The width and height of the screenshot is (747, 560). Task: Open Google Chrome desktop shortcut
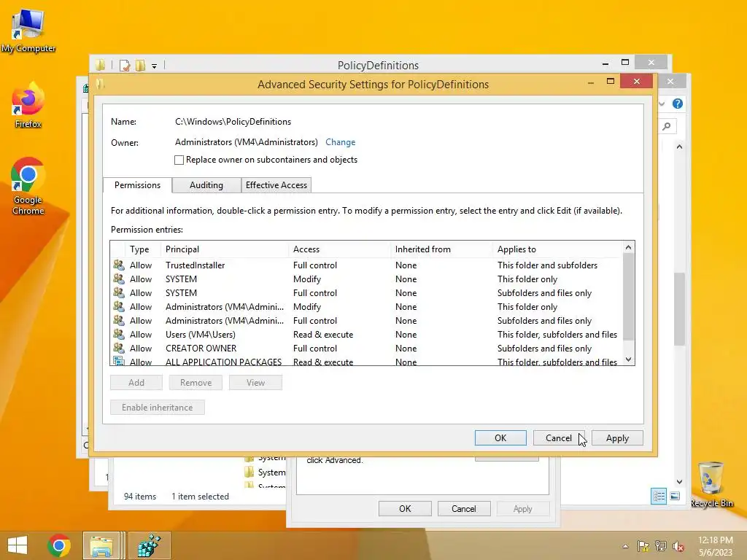click(28, 186)
